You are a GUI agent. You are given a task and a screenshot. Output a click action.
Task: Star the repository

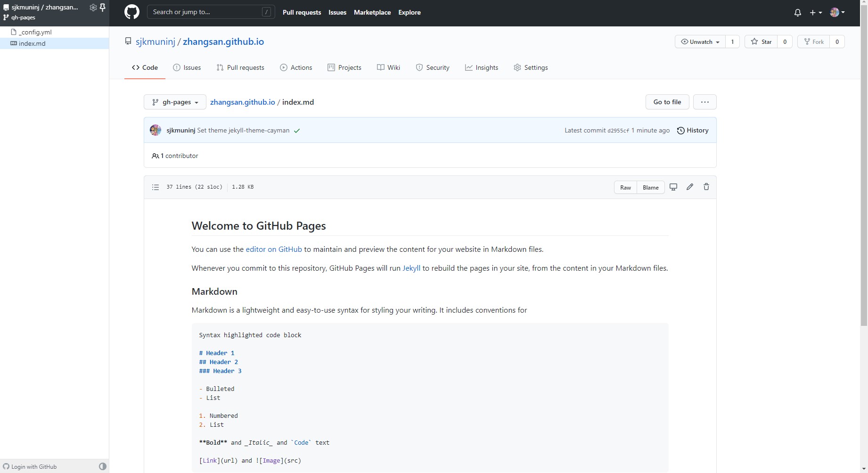click(x=761, y=41)
